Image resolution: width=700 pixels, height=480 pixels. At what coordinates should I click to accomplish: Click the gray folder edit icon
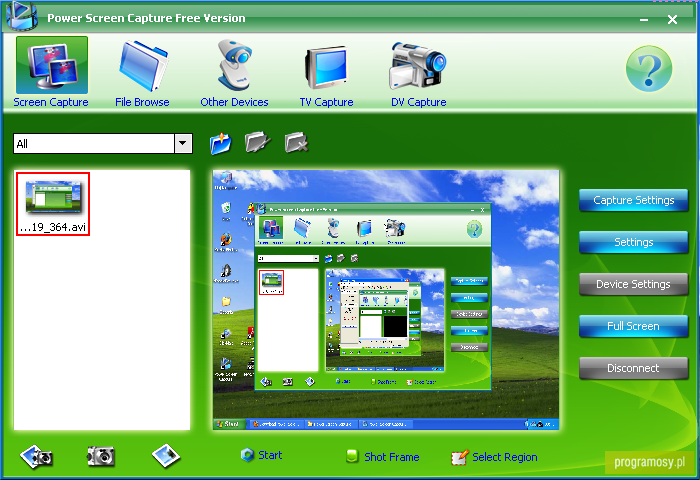click(x=258, y=143)
